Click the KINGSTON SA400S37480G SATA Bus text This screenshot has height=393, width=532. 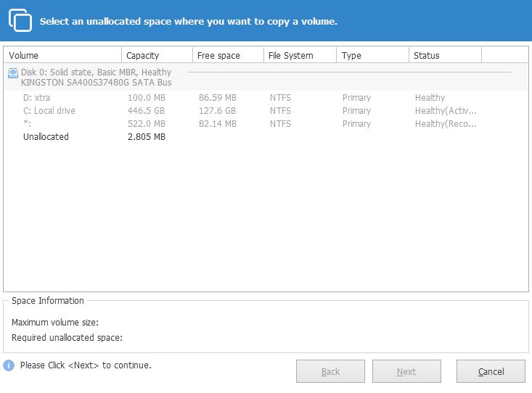click(97, 83)
